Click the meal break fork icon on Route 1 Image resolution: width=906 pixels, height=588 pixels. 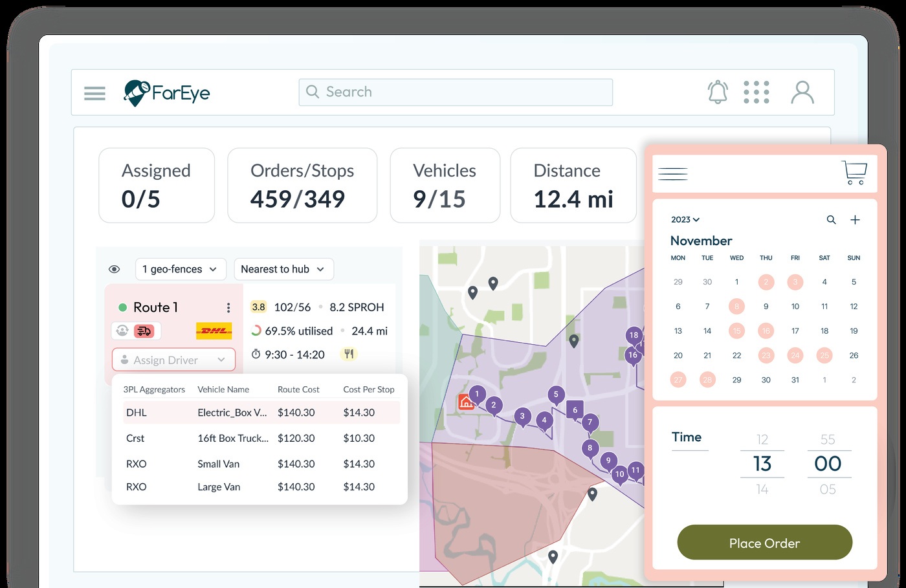[x=349, y=354]
